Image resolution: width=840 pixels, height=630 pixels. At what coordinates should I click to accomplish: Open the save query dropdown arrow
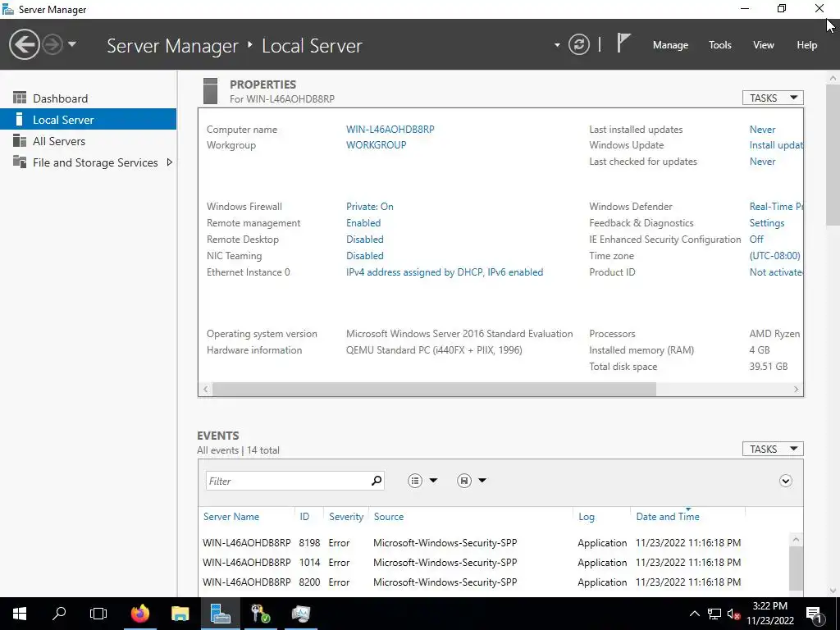click(482, 481)
